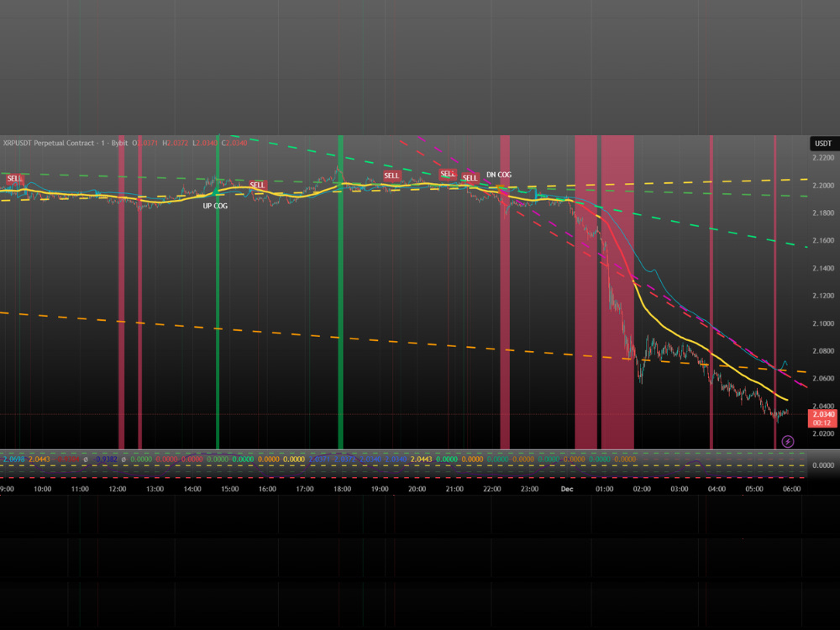Click the Bybit exchange name in the title

point(119,143)
